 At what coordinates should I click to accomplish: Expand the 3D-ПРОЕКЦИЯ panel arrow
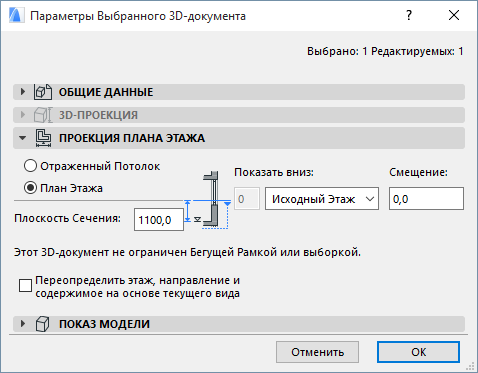[x=23, y=115]
